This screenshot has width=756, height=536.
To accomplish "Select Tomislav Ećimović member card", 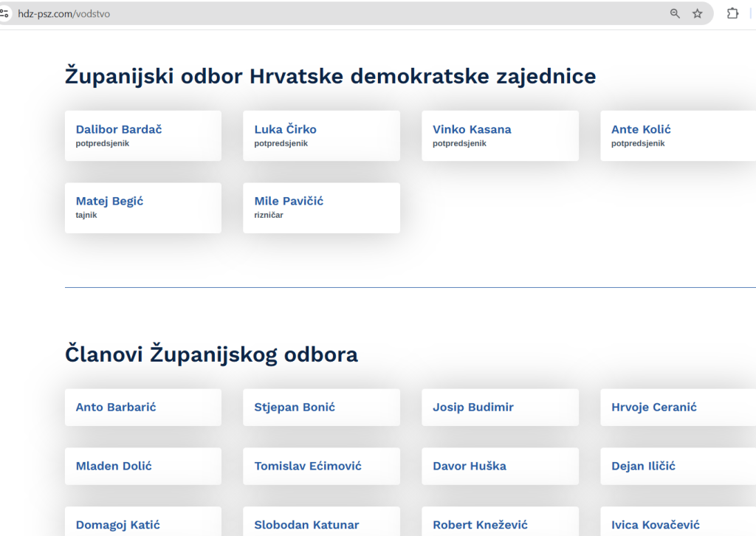I will click(x=322, y=466).
